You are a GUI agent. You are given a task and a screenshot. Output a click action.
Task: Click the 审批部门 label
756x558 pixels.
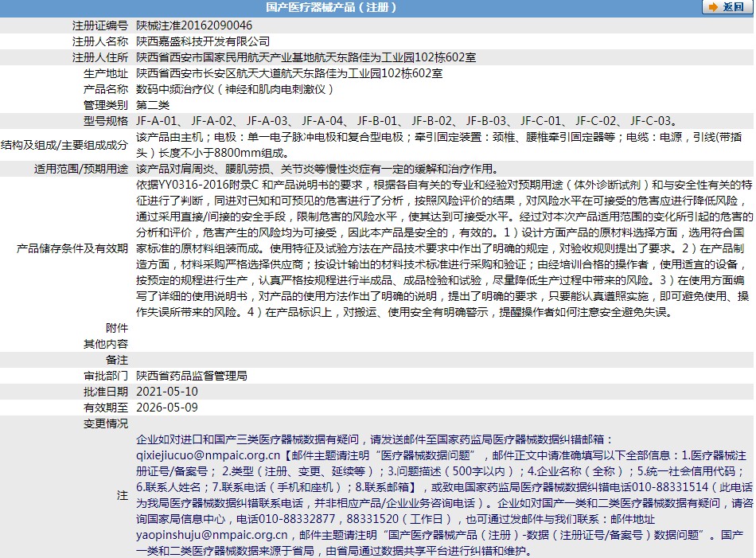[x=106, y=376]
